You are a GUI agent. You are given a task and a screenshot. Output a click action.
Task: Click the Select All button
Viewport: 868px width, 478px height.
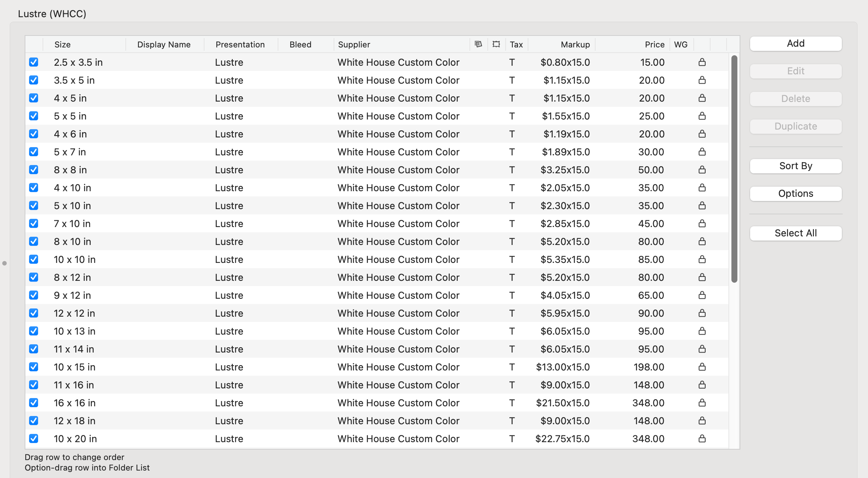click(x=796, y=233)
